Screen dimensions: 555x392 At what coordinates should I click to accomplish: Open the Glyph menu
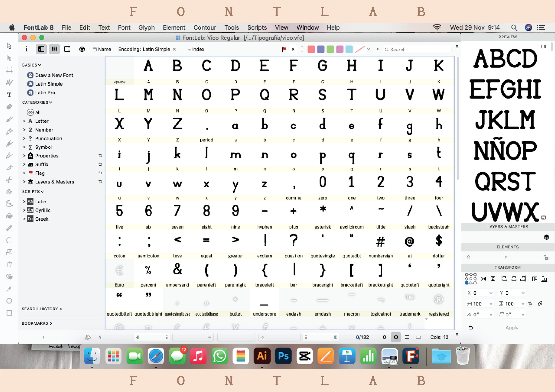146,28
